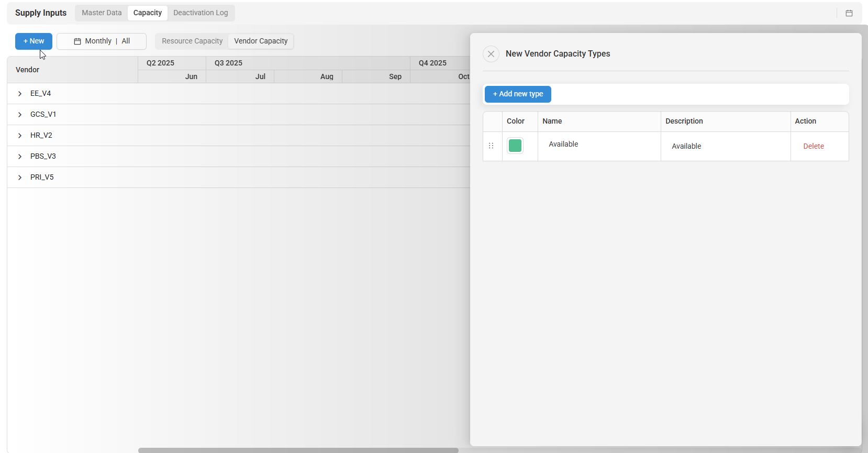The width and height of the screenshot is (868, 453).
Task: Select the Capacity tab
Action: coord(147,13)
